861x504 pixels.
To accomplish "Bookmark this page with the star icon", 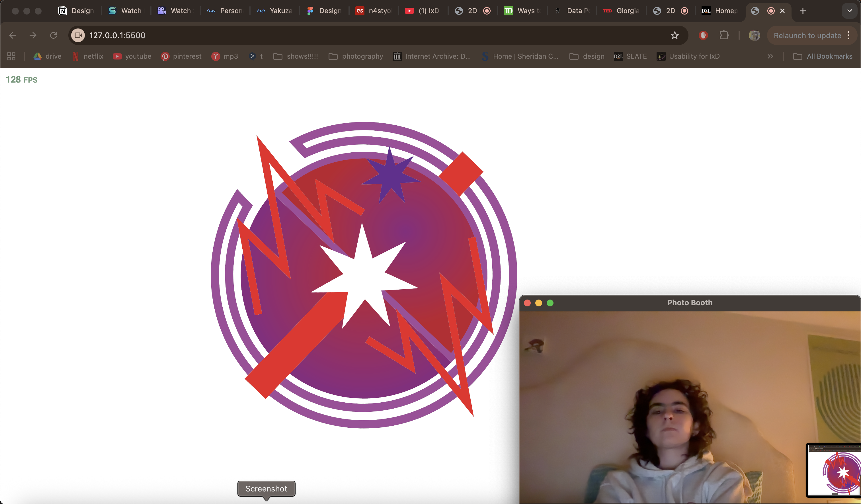I will (675, 35).
